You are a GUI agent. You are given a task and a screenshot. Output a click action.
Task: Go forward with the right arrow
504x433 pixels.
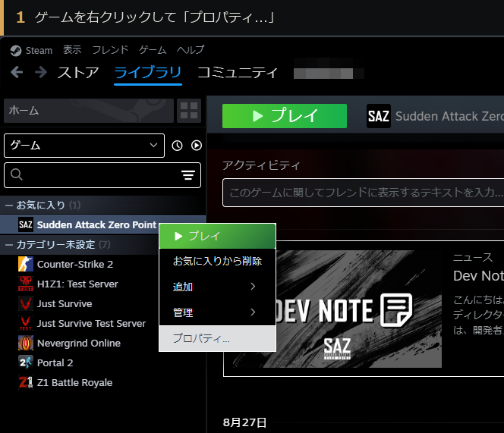pos(41,72)
